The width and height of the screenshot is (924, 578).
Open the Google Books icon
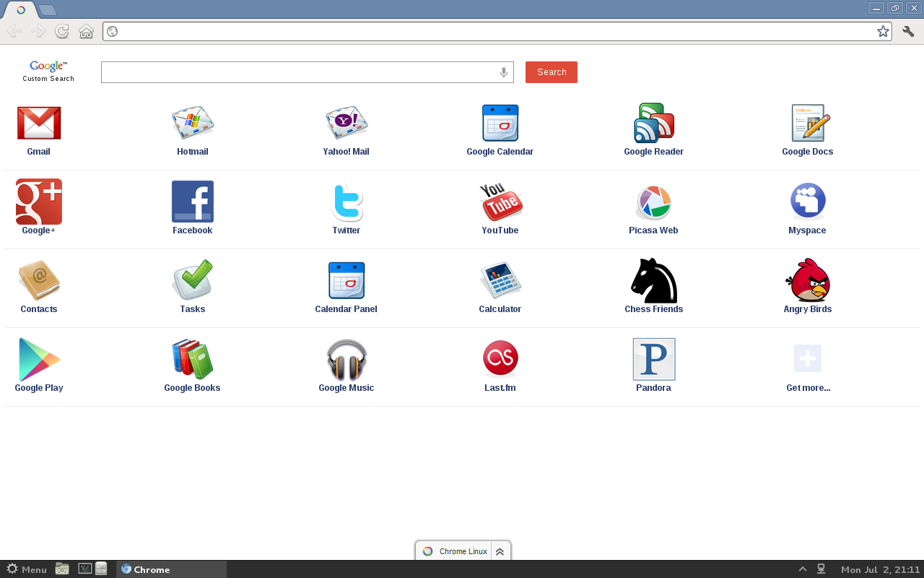tap(193, 359)
